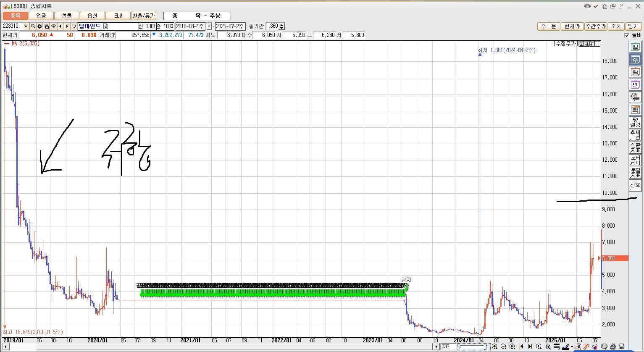Click the chart zoom slider at bottom

(x=473, y=347)
